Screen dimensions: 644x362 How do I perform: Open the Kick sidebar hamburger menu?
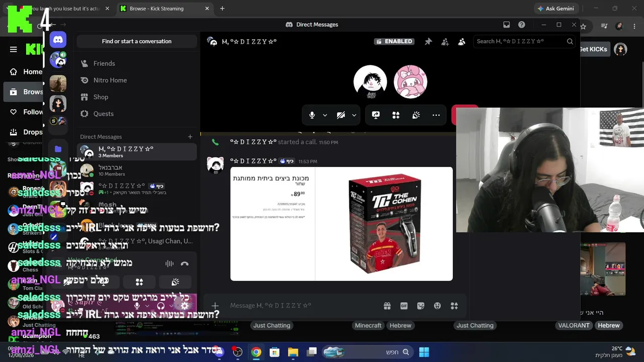point(14,49)
